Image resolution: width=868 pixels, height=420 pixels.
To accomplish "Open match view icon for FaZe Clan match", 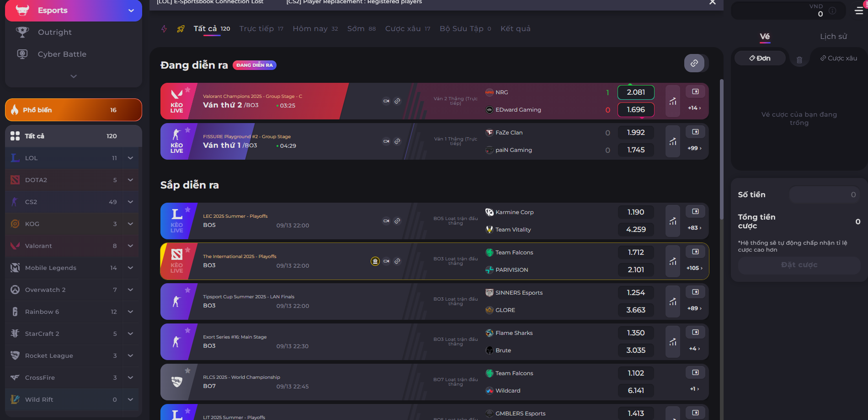I will pos(695,132).
